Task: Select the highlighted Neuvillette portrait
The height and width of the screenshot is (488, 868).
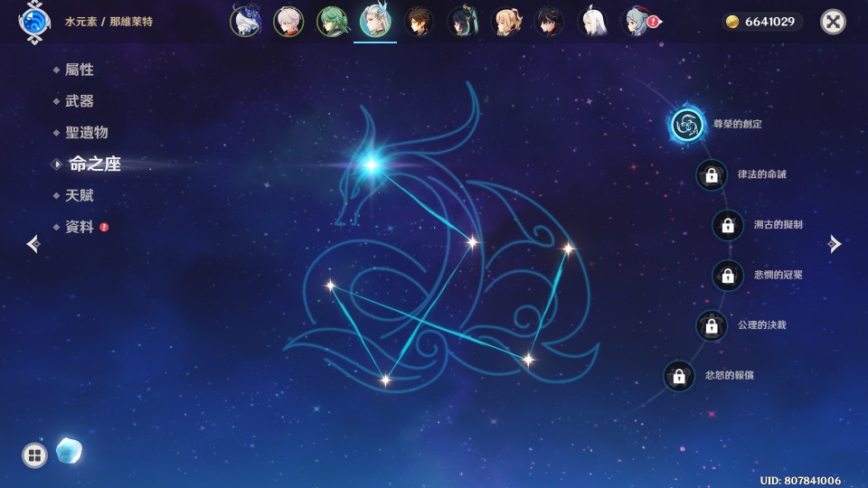Action: (375, 21)
